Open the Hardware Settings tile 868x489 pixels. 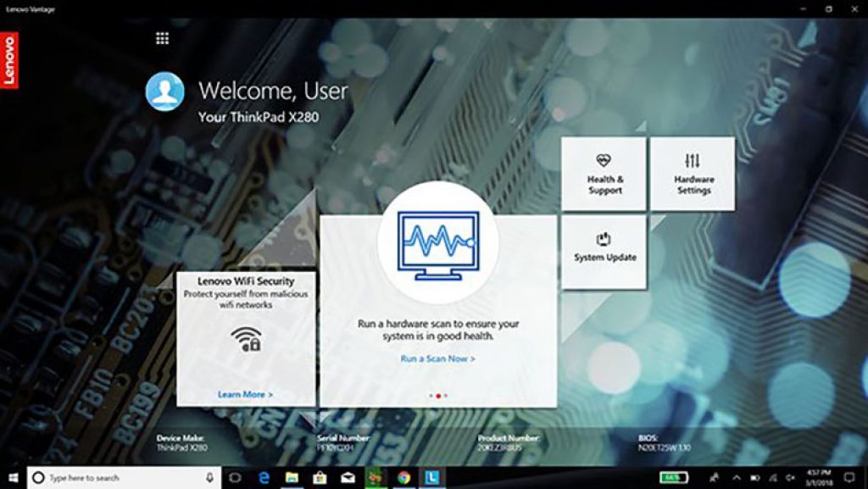click(693, 174)
